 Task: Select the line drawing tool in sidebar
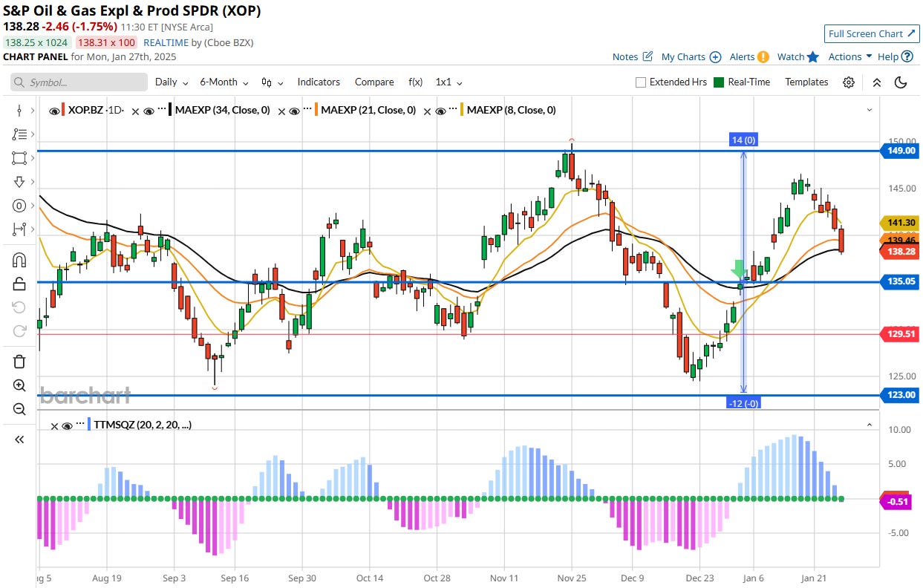click(19, 111)
